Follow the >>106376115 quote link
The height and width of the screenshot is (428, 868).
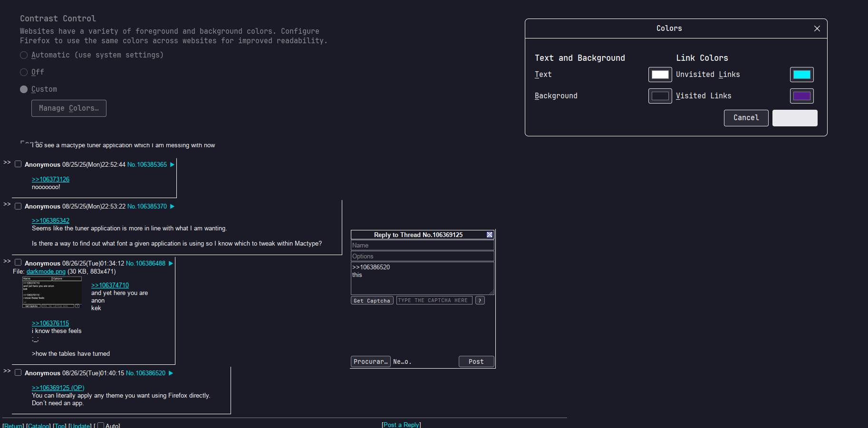click(50, 323)
